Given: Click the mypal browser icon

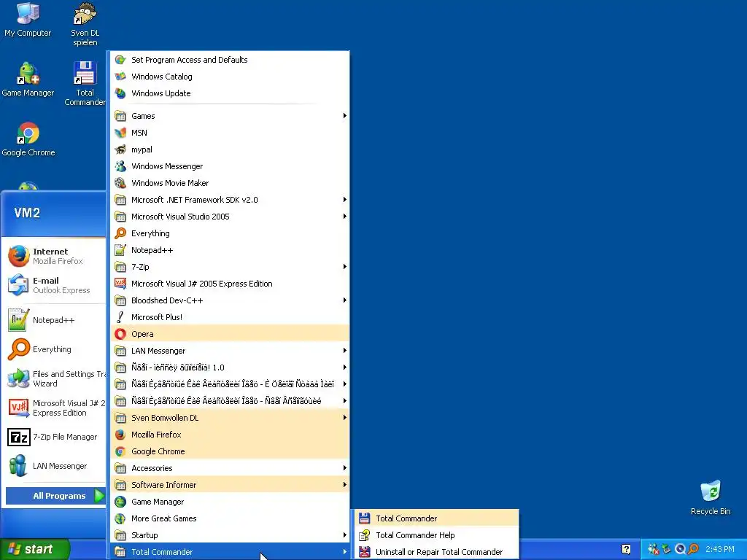Looking at the screenshot, I should [120, 149].
